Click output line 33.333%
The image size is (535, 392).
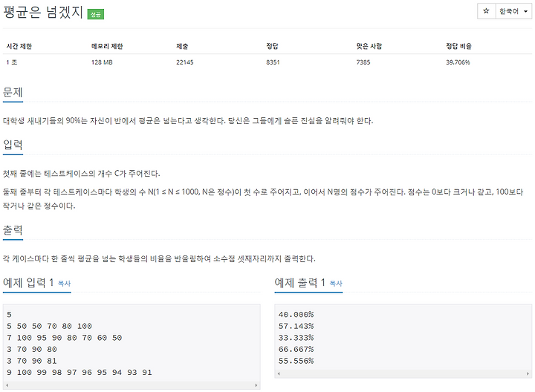pyautogui.click(x=296, y=338)
